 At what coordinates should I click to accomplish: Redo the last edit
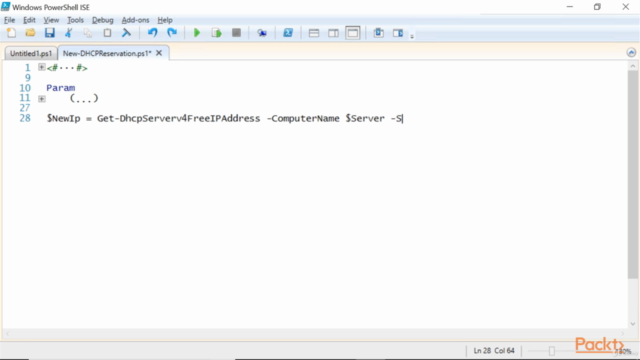172,33
